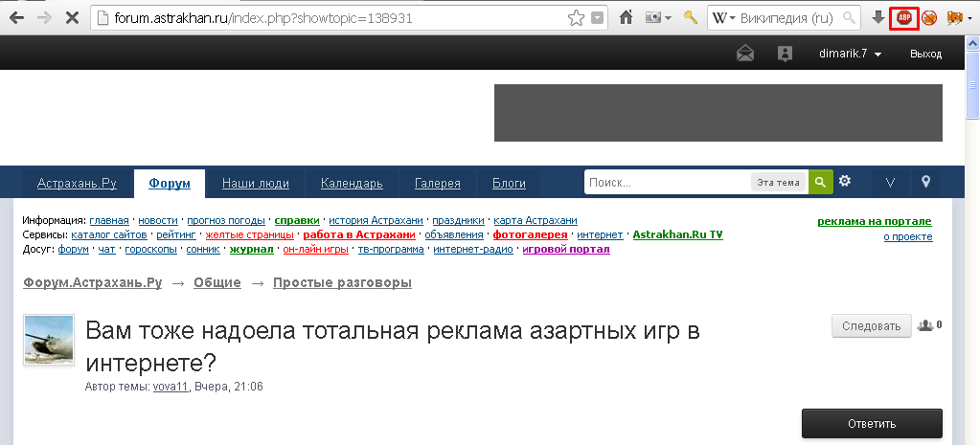Open the он-лайн игры link
Viewport: 980px width, 445px height.
[315, 249]
